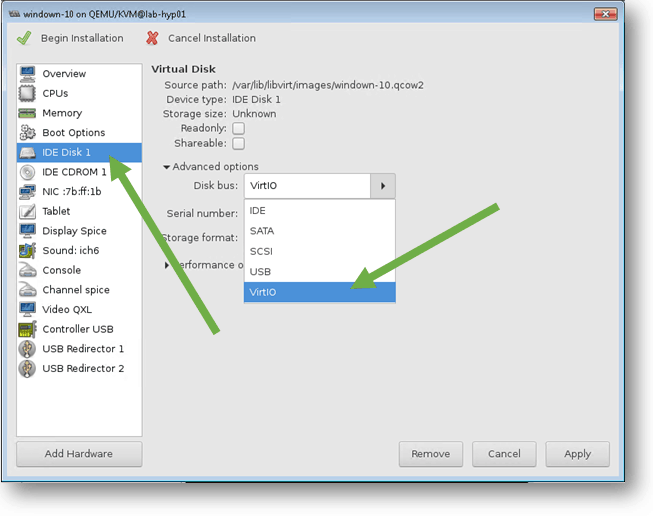This screenshot has width=653, height=516.
Task: Select the Console device icon
Action: 27,270
